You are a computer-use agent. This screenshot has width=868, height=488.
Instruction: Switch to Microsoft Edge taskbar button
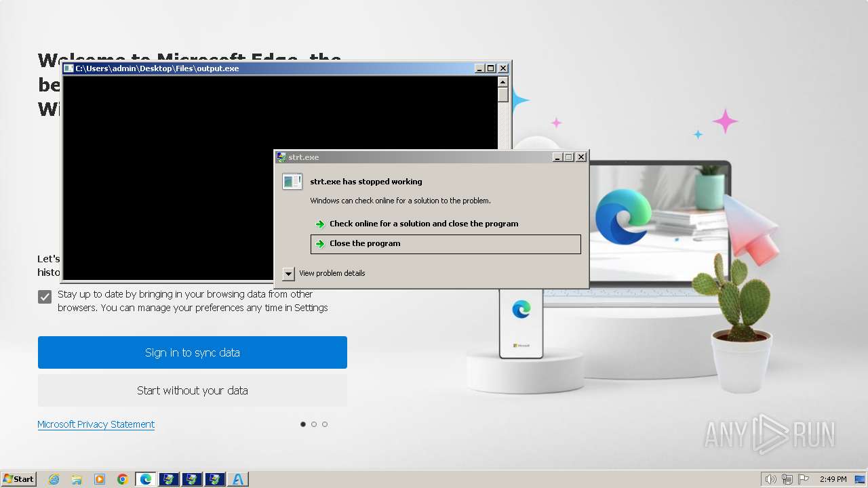(x=146, y=479)
